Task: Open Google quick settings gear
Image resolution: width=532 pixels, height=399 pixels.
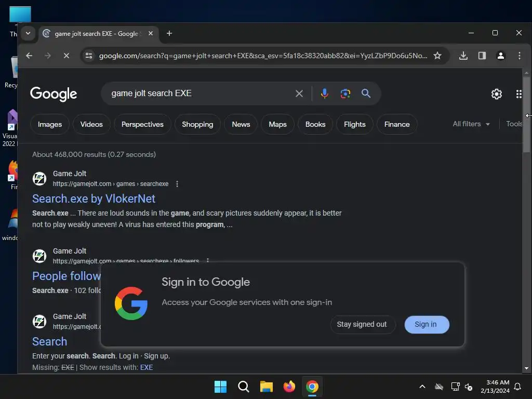Action: coord(496,94)
